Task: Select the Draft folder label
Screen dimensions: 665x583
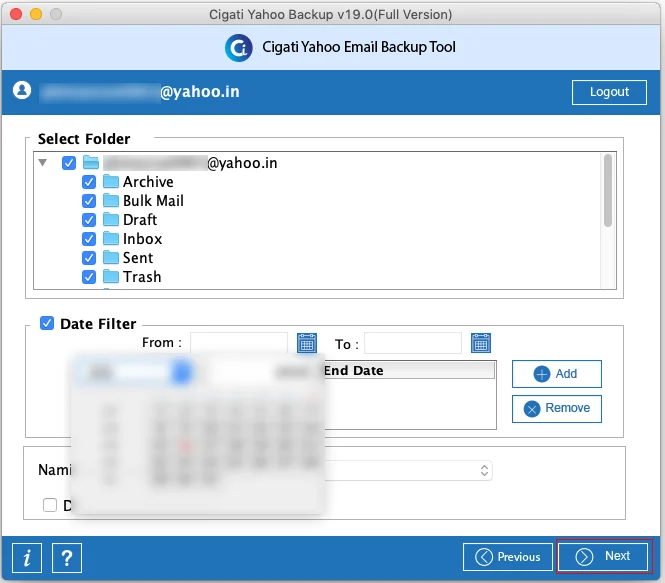Action: (140, 220)
